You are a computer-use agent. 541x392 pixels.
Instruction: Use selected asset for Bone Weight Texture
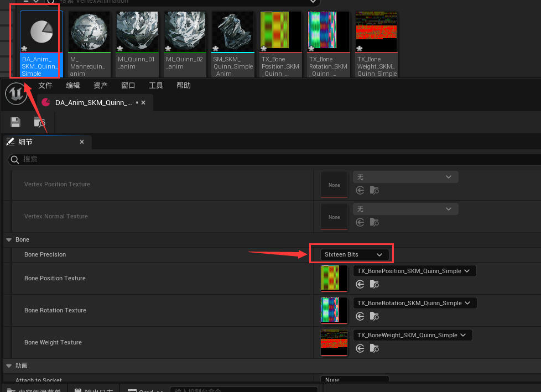[360, 348]
